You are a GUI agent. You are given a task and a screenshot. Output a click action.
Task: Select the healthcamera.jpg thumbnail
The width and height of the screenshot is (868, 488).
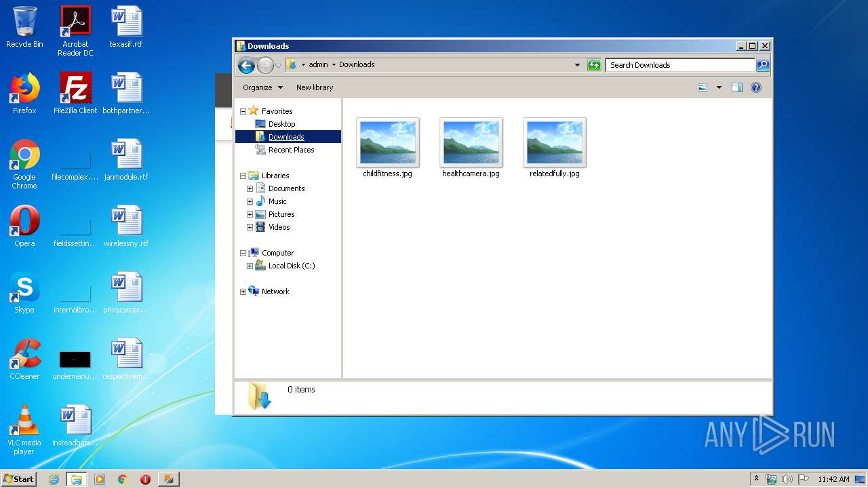(471, 143)
